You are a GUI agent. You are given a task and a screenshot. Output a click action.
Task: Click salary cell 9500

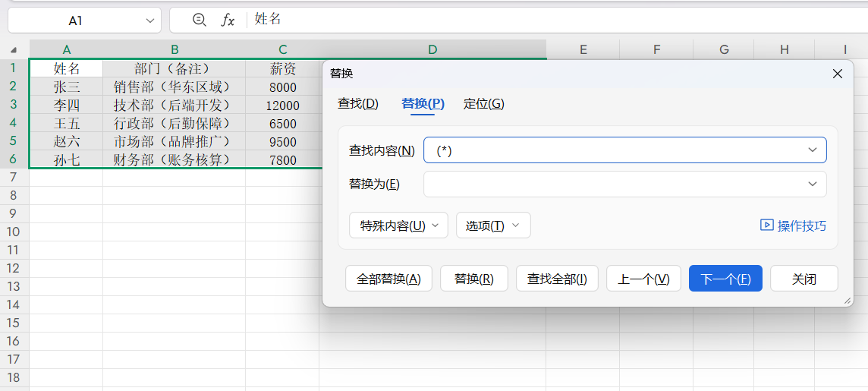coord(282,142)
